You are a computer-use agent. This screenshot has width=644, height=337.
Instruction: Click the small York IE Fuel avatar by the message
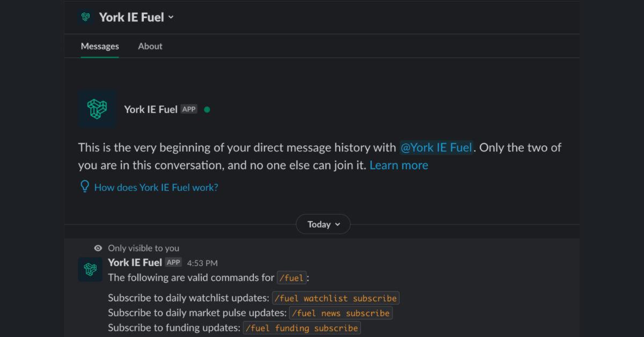click(x=90, y=269)
